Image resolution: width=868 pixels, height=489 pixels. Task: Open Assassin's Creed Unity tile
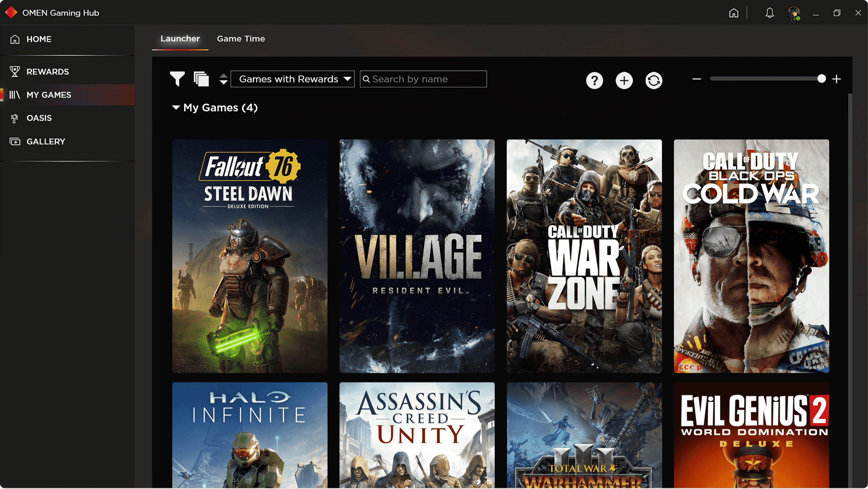[417, 435]
